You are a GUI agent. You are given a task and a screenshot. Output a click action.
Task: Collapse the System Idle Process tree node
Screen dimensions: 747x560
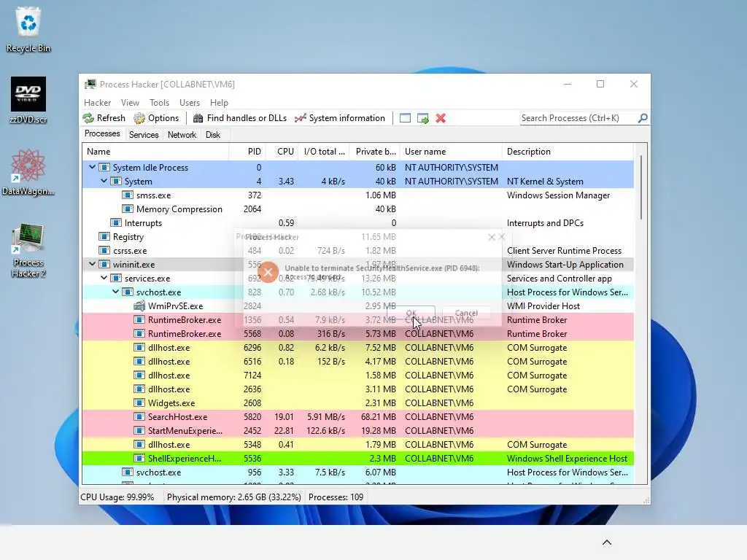[x=92, y=167]
